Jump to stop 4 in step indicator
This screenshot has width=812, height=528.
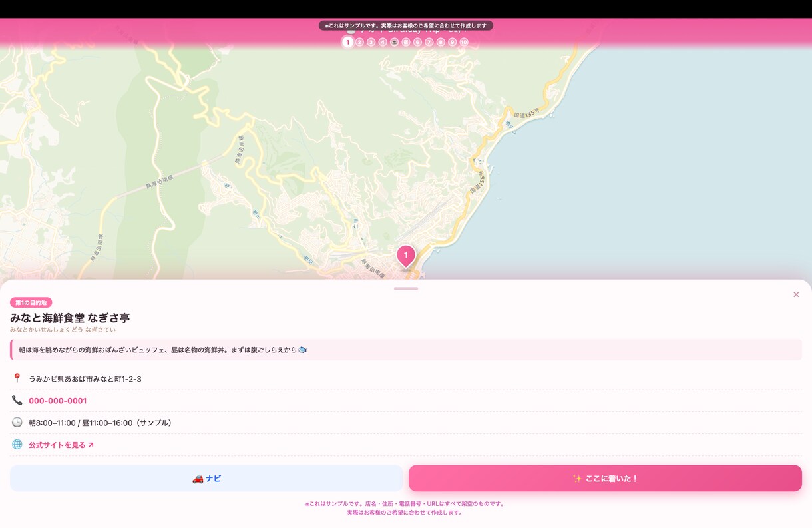tap(383, 42)
